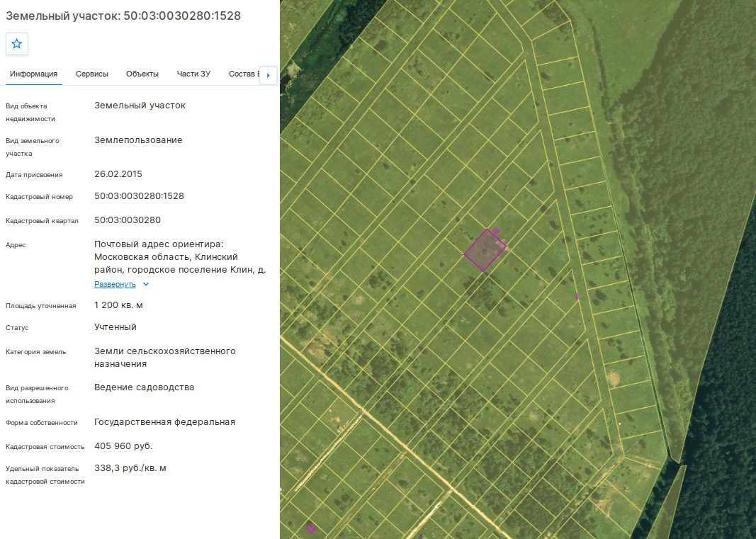Click the label Категория земель
Viewport: 756px width, 539px height.
pos(35,352)
